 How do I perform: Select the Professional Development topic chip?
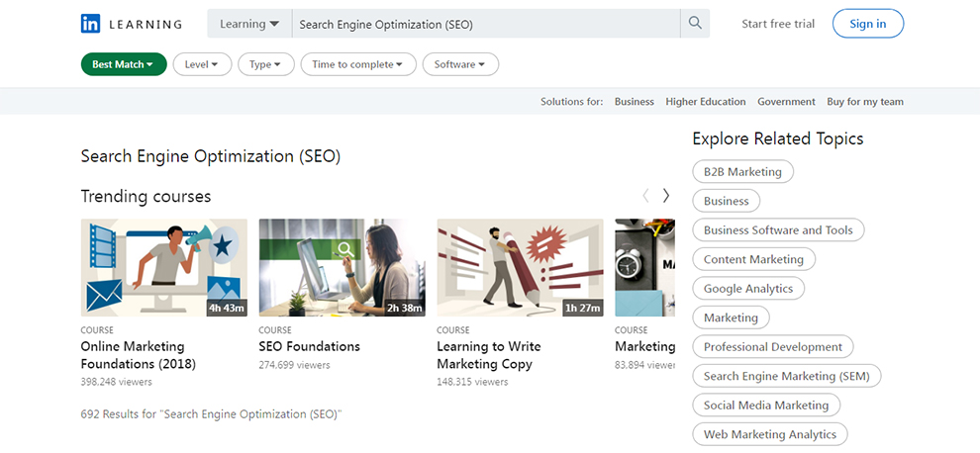point(773,347)
